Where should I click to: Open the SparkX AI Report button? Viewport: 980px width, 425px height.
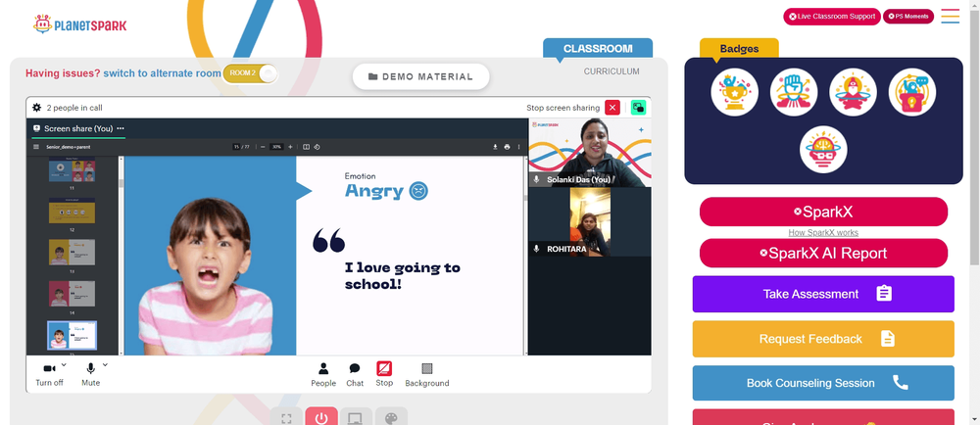click(x=823, y=253)
